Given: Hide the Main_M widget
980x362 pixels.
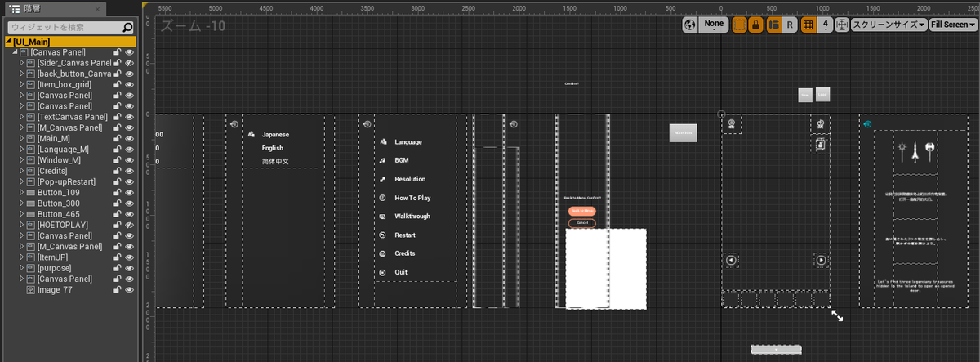Looking at the screenshot, I should (x=129, y=138).
